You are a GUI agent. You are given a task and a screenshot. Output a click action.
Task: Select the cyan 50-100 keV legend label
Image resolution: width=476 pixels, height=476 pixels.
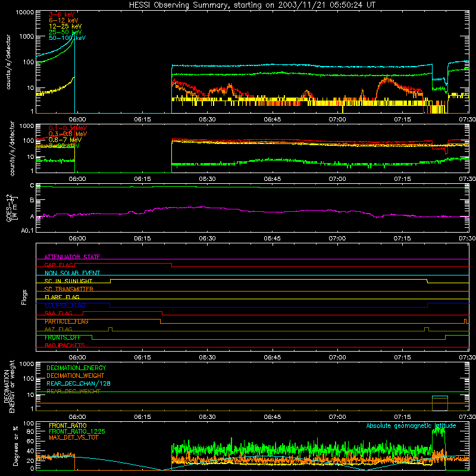pyautogui.click(x=67, y=38)
